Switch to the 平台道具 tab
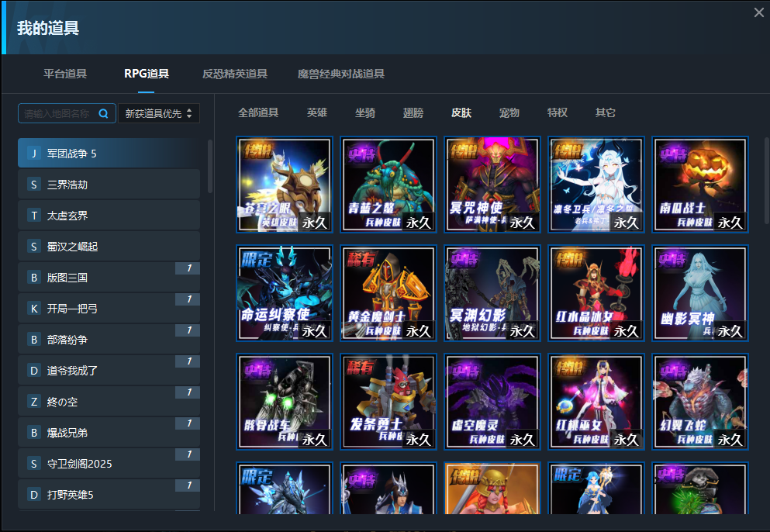The height and width of the screenshot is (532, 770). pos(65,74)
